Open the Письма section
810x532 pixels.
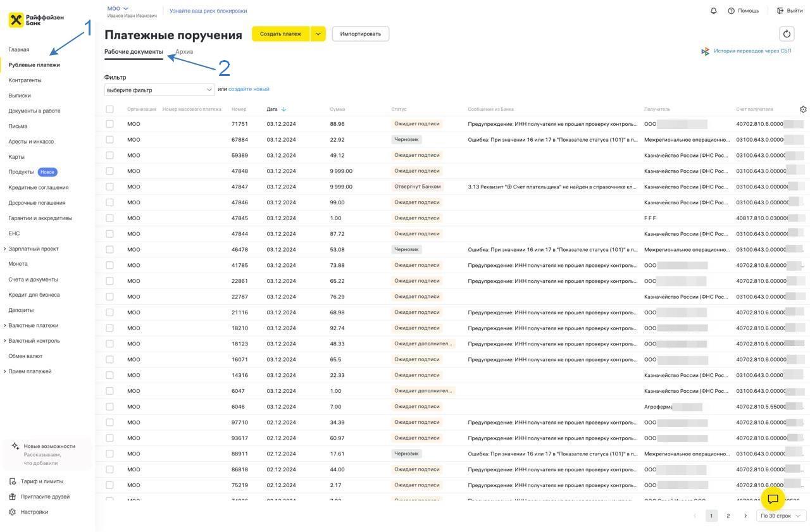pyautogui.click(x=18, y=127)
